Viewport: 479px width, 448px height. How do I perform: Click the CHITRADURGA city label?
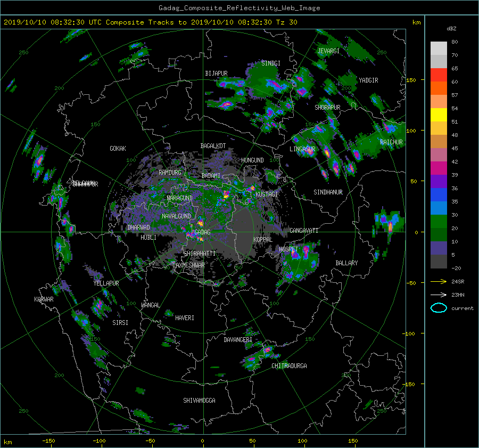pyautogui.click(x=290, y=366)
